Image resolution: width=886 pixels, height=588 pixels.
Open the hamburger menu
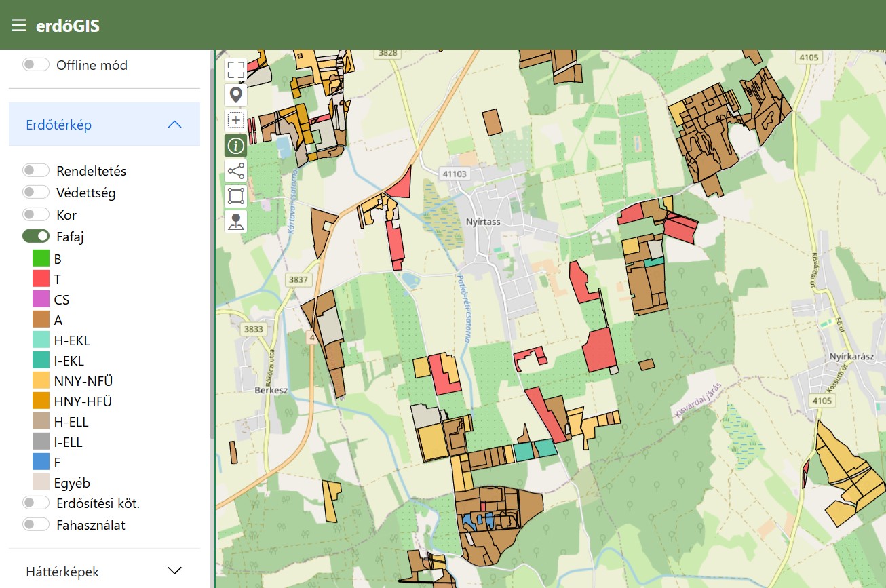pyautogui.click(x=18, y=26)
